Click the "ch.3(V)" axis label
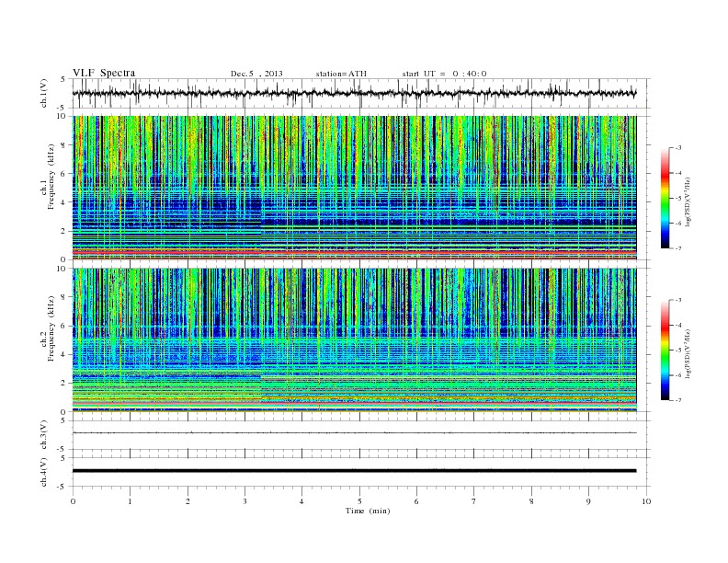Image resolution: width=728 pixels, height=563 pixels. coord(44,435)
